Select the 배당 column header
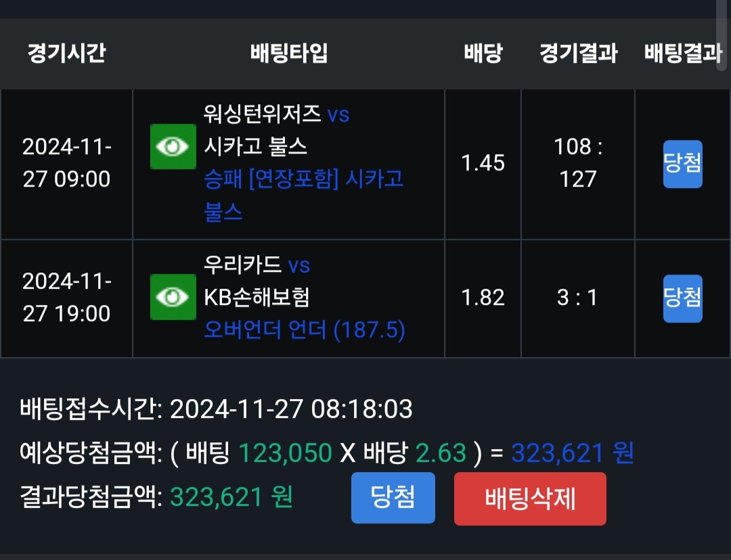The height and width of the screenshot is (560, 731). (483, 53)
